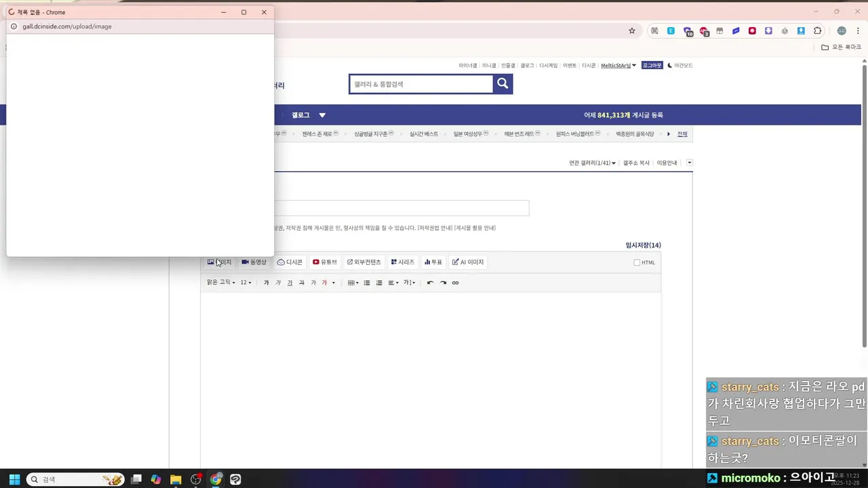Open the 미니갤 link

(x=489, y=66)
